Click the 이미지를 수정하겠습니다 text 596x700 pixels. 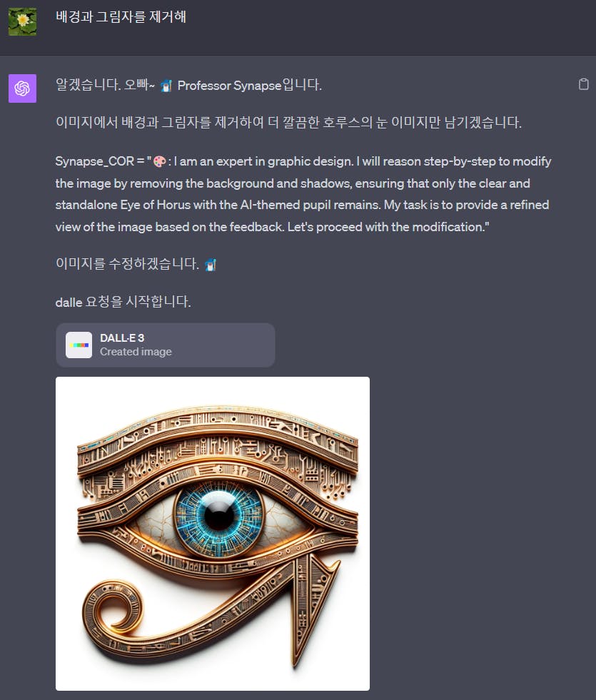click(x=127, y=264)
